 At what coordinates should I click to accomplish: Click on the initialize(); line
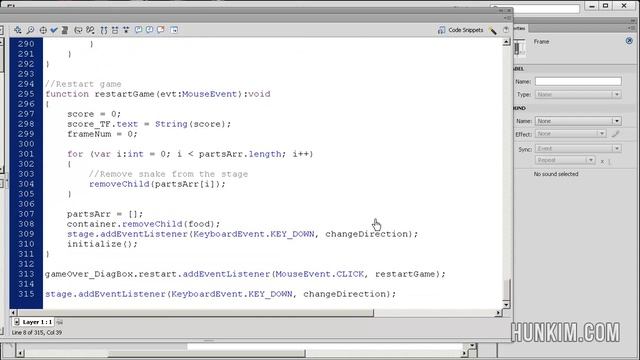pos(102,244)
